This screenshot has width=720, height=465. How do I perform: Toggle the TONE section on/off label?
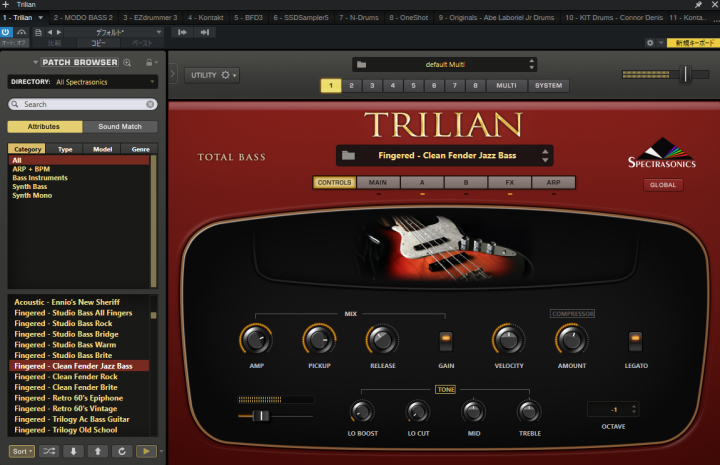(x=446, y=389)
